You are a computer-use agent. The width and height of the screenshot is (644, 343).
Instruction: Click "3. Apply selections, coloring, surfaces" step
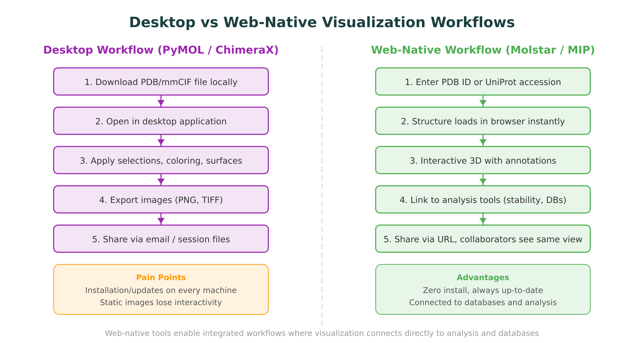(x=161, y=160)
